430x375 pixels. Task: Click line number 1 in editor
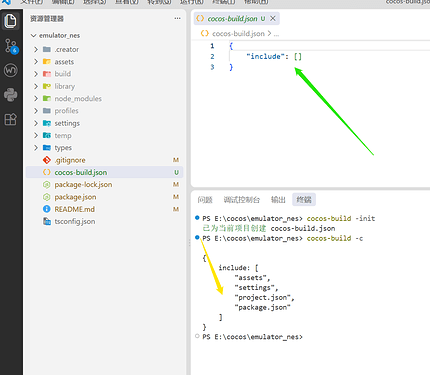pyautogui.click(x=212, y=46)
